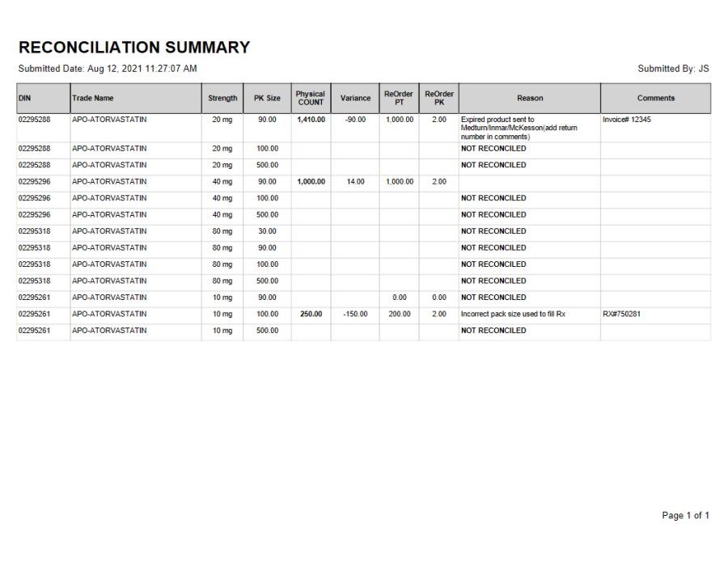The image size is (728, 562).
Task: Click the ReOrder PK column header
Action: (x=438, y=98)
